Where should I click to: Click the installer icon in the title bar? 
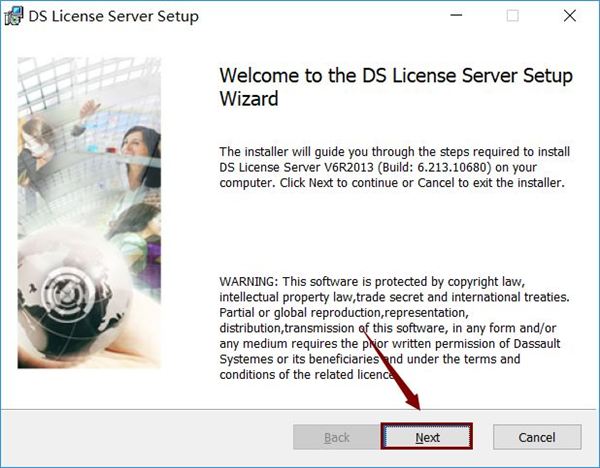tap(13, 16)
